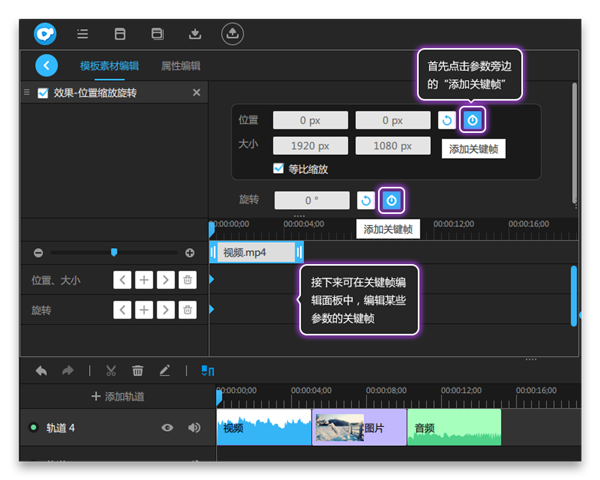Select the 图片 clip thumbnail on 轨道 4
The width and height of the screenshot is (600, 480).
pyautogui.click(x=339, y=428)
